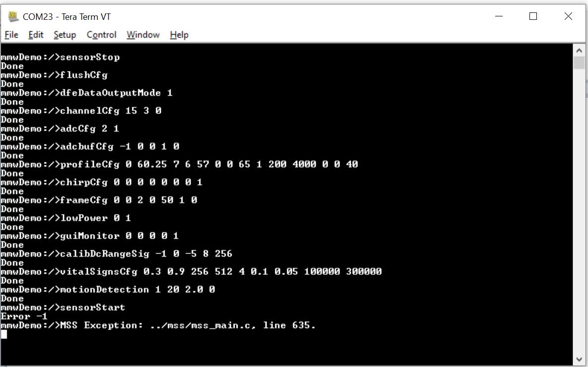Click the COM23 - Tera Term VT title
This screenshot has height=367, width=588.
[67, 17]
